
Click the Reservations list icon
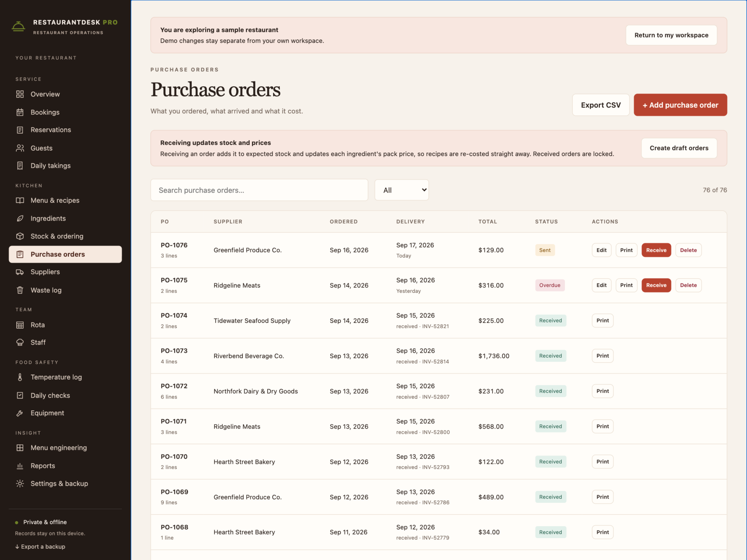[20, 130]
